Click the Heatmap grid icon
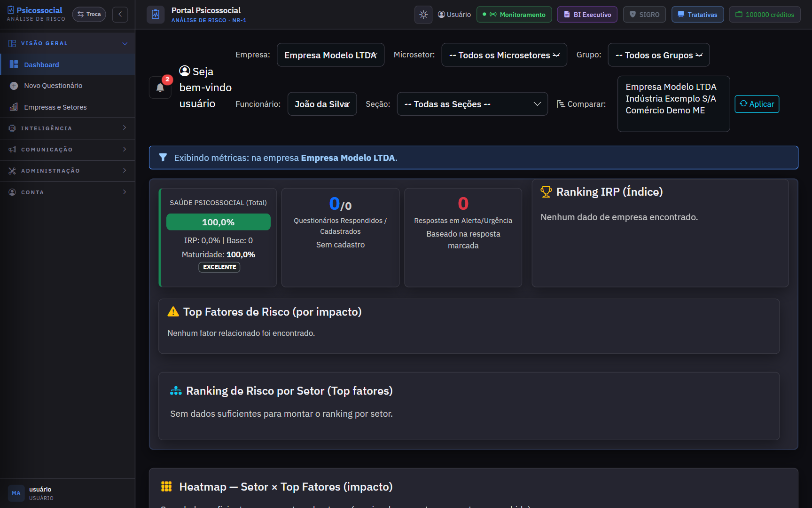The image size is (812, 508). click(x=166, y=486)
